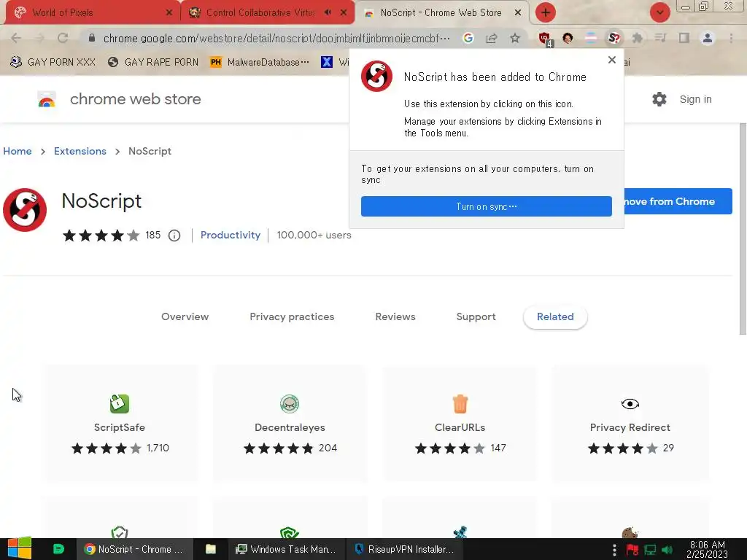Image resolution: width=747 pixels, height=560 pixels.
Task: Open the ClearURLs card title
Action: (x=460, y=427)
